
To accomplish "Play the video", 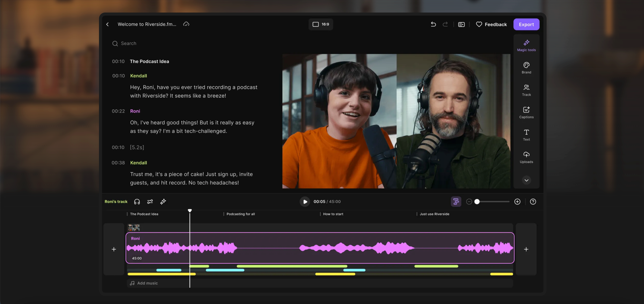I will click(x=305, y=202).
